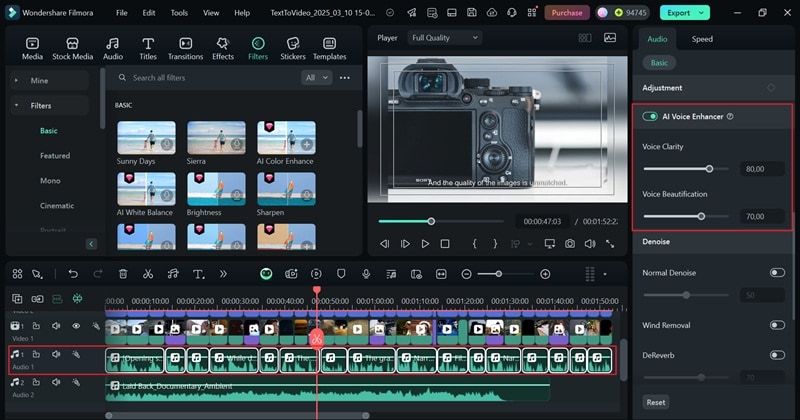Add text with the T tool
The width and height of the screenshot is (800, 420).
198,274
